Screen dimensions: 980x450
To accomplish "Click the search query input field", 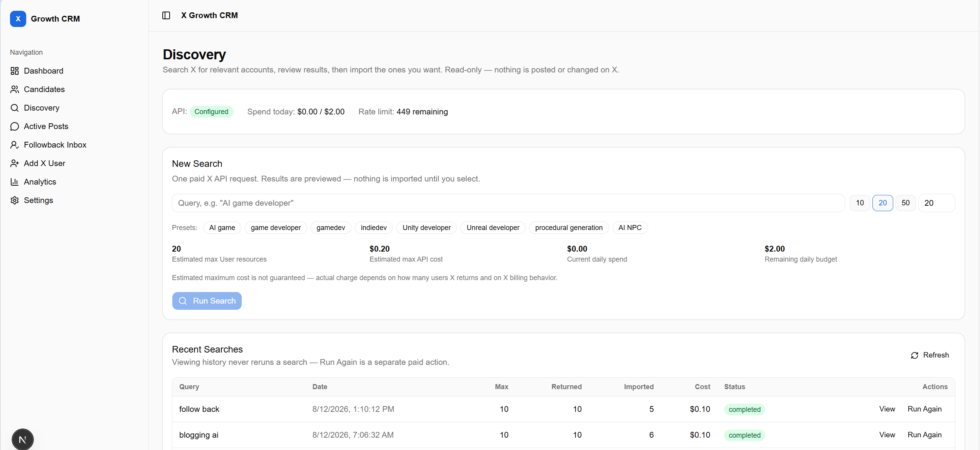I will (x=508, y=203).
